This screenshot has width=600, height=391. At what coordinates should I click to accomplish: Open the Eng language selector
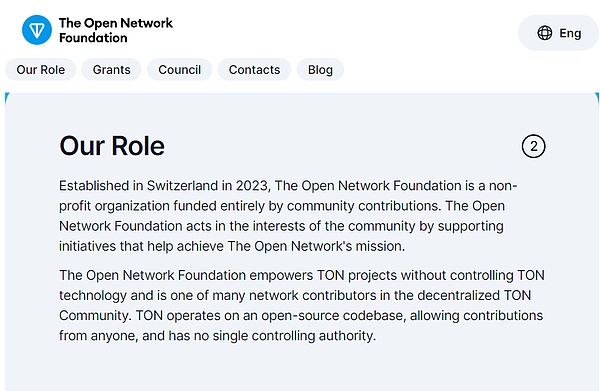coord(559,33)
